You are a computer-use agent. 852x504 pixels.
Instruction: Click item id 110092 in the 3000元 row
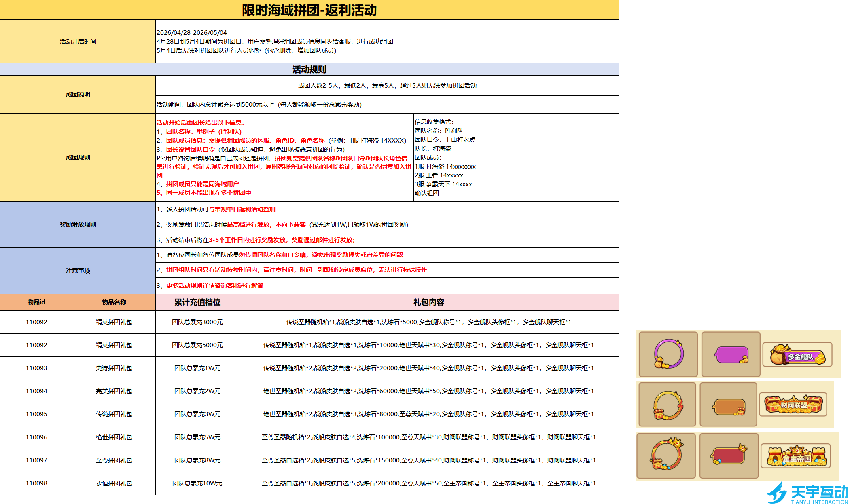(36, 322)
